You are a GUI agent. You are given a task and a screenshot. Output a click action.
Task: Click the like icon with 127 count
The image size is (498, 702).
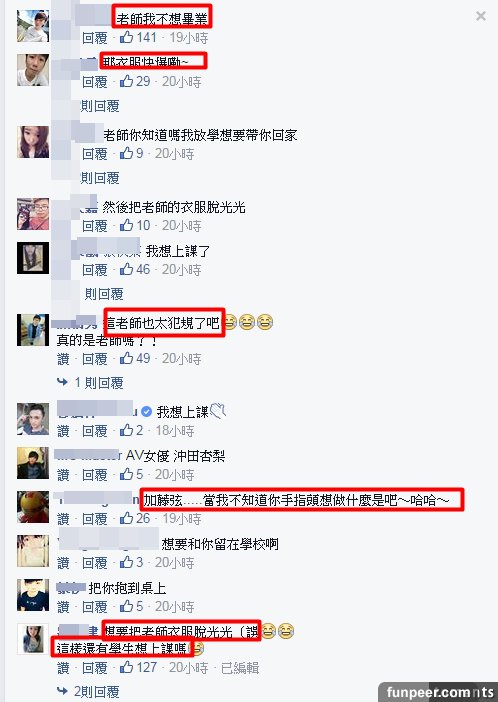coord(126,667)
